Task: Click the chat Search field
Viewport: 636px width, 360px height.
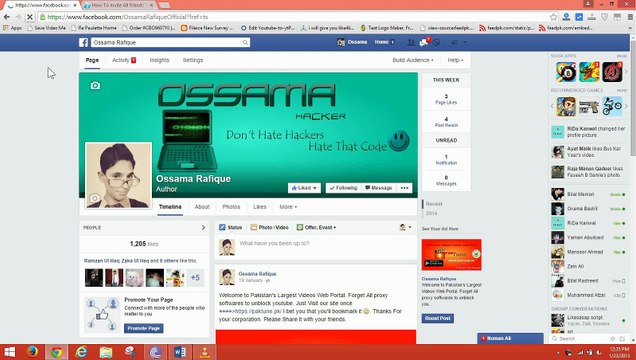Action: pyautogui.click(x=580, y=339)
